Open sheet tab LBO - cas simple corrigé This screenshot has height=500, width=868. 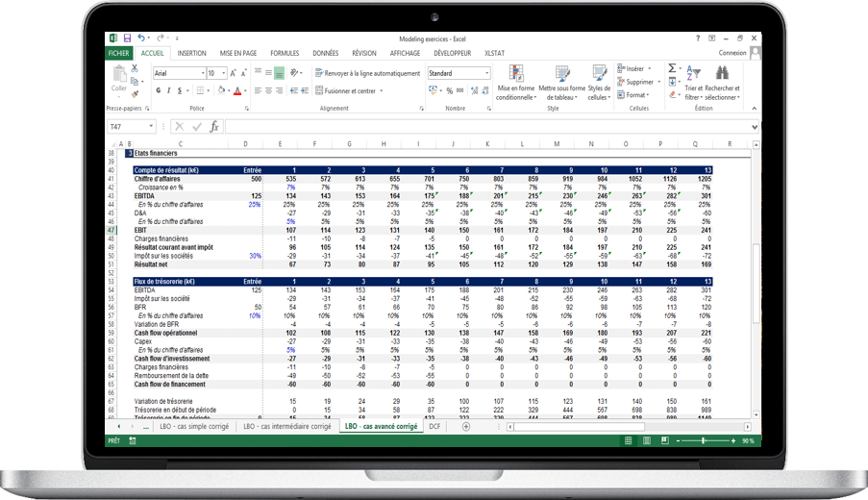pos(194,426)
